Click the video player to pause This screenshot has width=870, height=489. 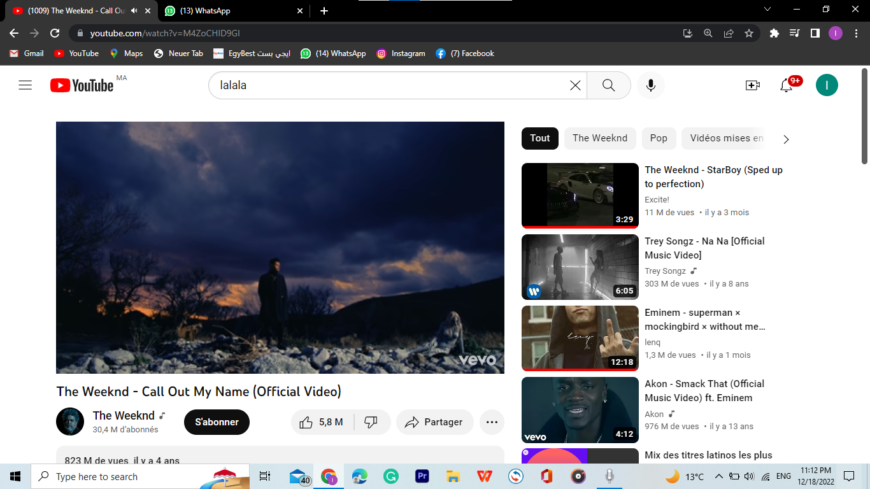280,248
